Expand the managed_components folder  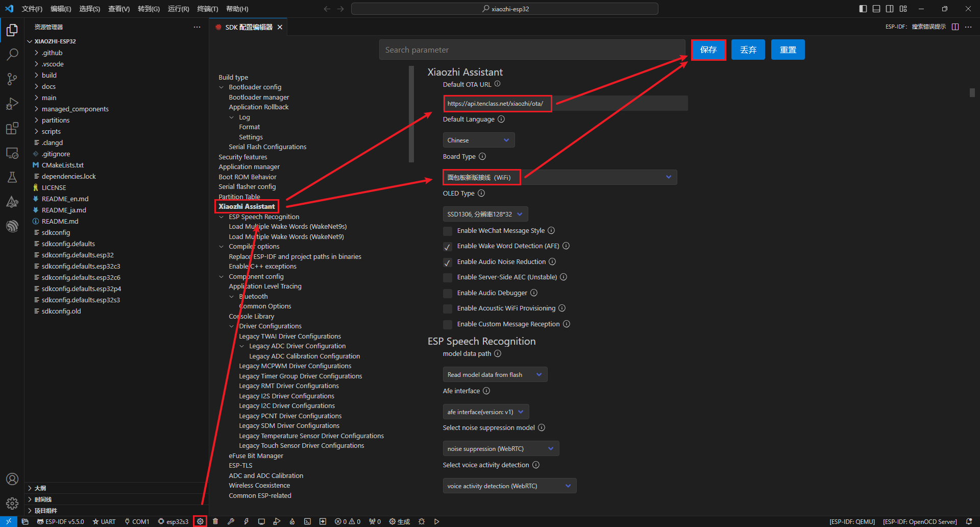(75, 109)
